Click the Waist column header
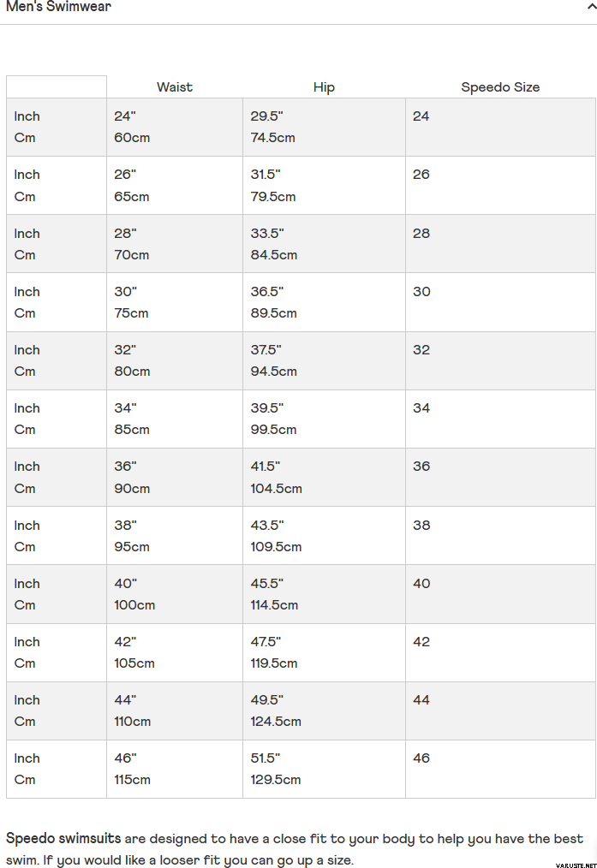The height and width of the screenshot is (868, 597). click(175, 87)
